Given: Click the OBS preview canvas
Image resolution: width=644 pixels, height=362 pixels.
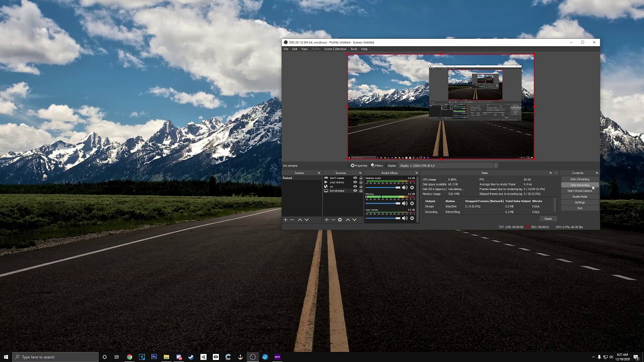Looking at the screenshot, I should coord(441,107).
